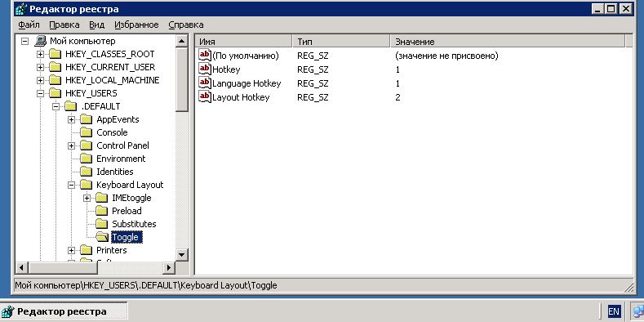Expand the HKEY_LOCAL_MACHINE branch
This screenshot has width=644, height=322.
(x=40, y=80)
